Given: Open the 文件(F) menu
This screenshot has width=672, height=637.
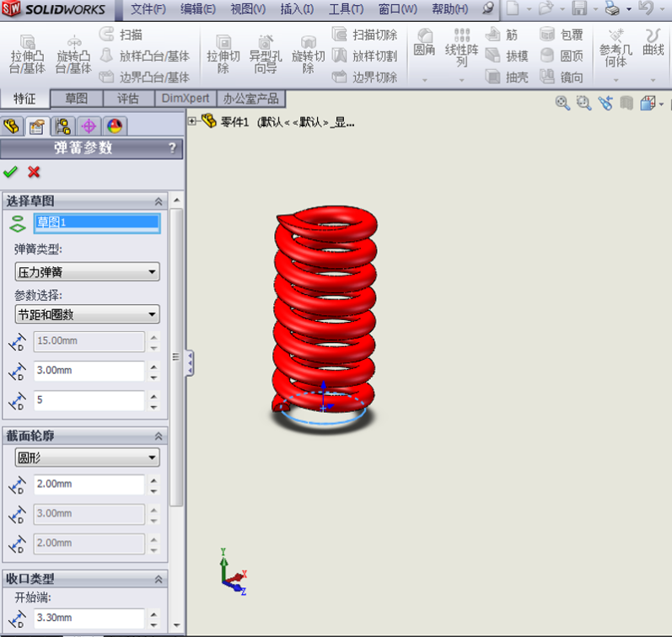Looking at the screenshot, I should pos(148,9).
